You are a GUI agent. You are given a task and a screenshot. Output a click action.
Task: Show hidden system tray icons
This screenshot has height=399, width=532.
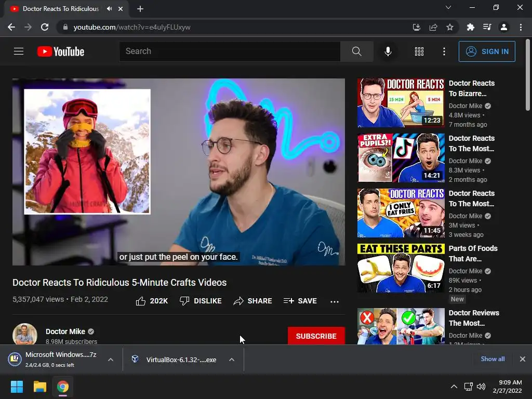click(x=454, y=387)
